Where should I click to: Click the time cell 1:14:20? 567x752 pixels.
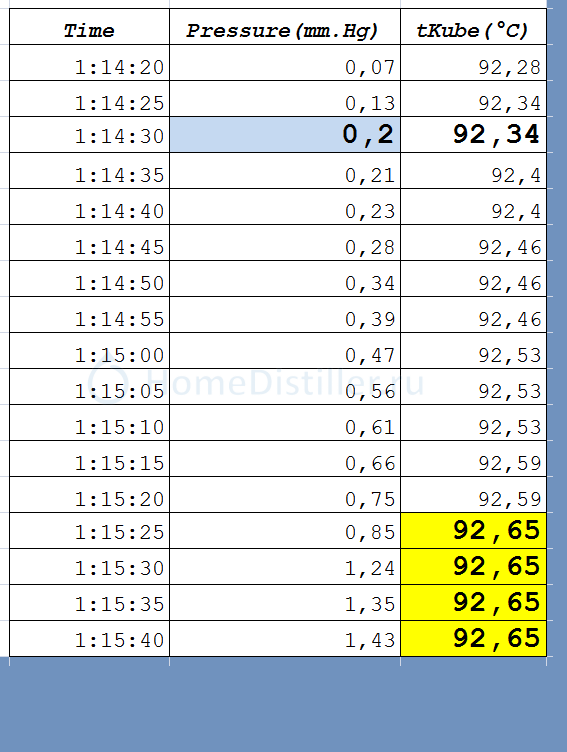[89, 63]
